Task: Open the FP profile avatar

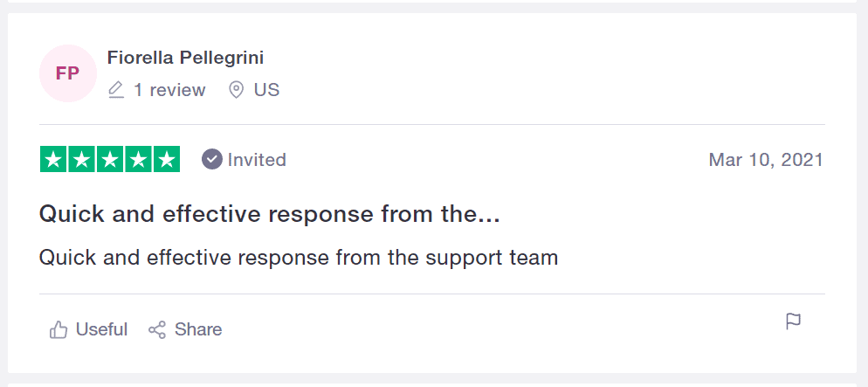Action: point(68,73)
